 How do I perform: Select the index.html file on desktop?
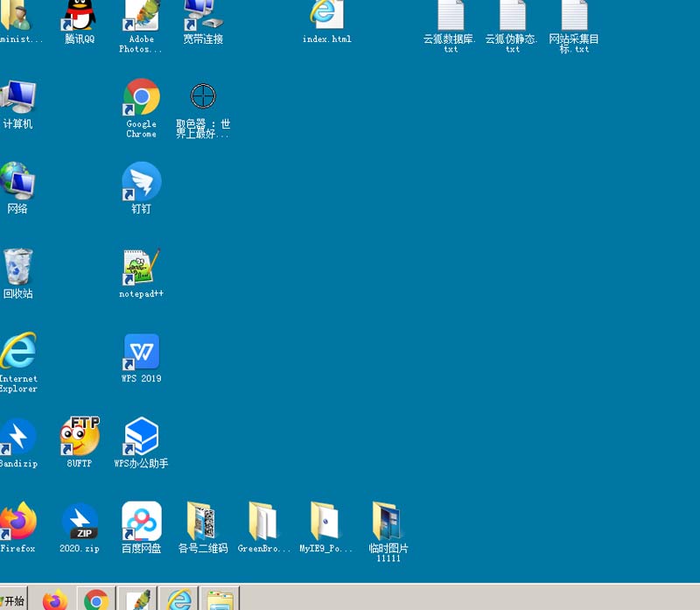326,15
